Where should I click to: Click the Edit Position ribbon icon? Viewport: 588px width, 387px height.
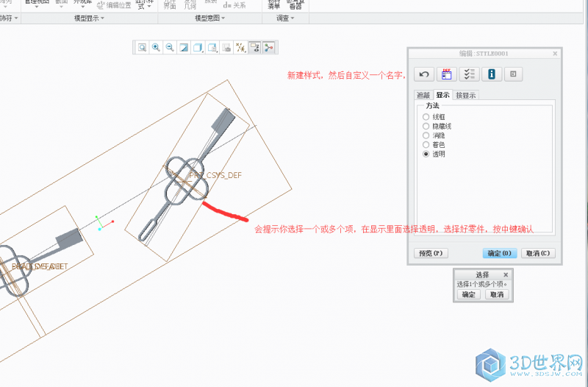[115, 5]
